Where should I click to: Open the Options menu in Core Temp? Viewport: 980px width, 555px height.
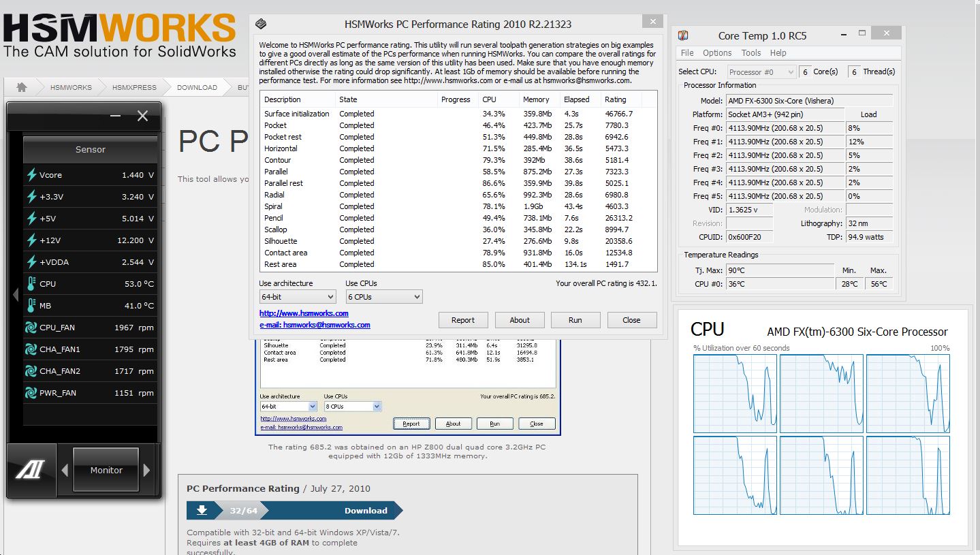[x=717, y=52]
